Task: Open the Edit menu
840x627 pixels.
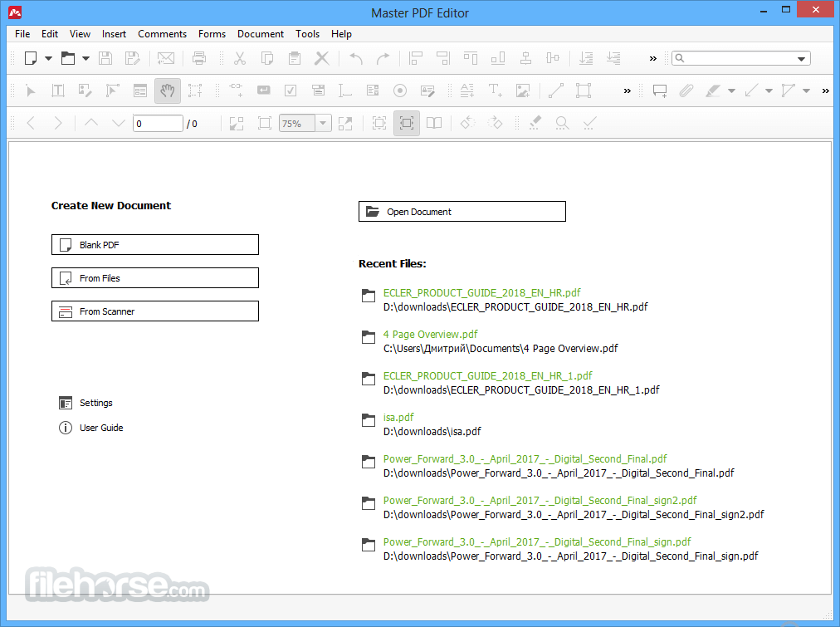Action: point(50,34)
